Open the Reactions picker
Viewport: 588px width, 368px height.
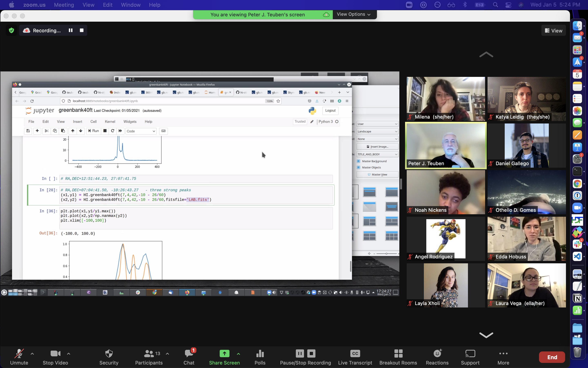tap(437, 357)
